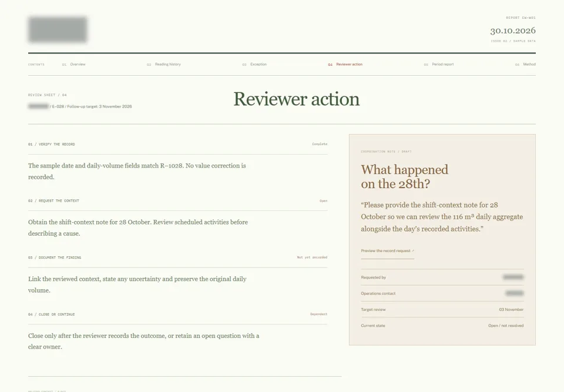Viewport: 564px width, 392px height.
Task: Go to the Reading history section
Action: 164,65
